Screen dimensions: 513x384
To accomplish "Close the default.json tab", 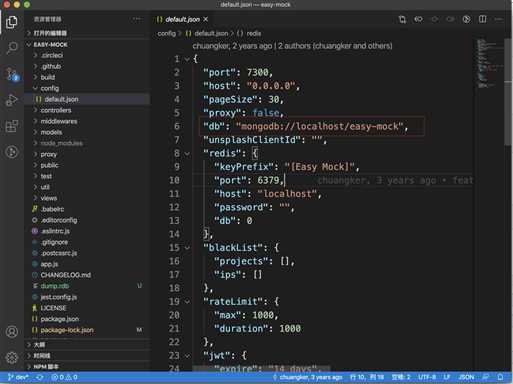I will (206, 19).
